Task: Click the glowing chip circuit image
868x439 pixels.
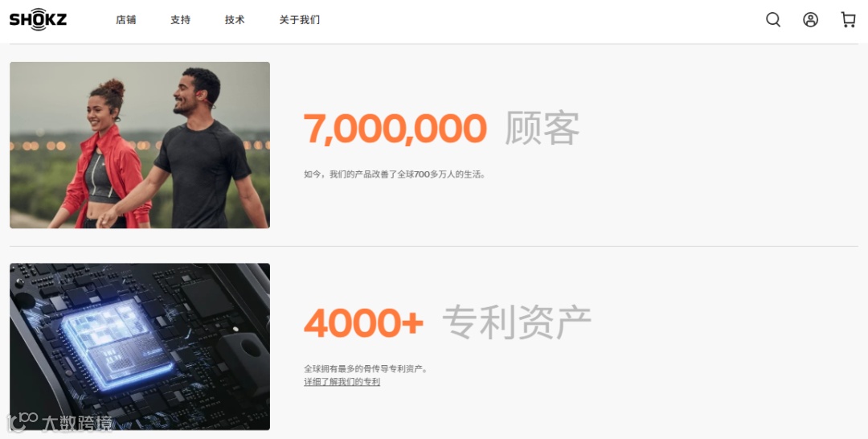Action: (x=140, y=347)
